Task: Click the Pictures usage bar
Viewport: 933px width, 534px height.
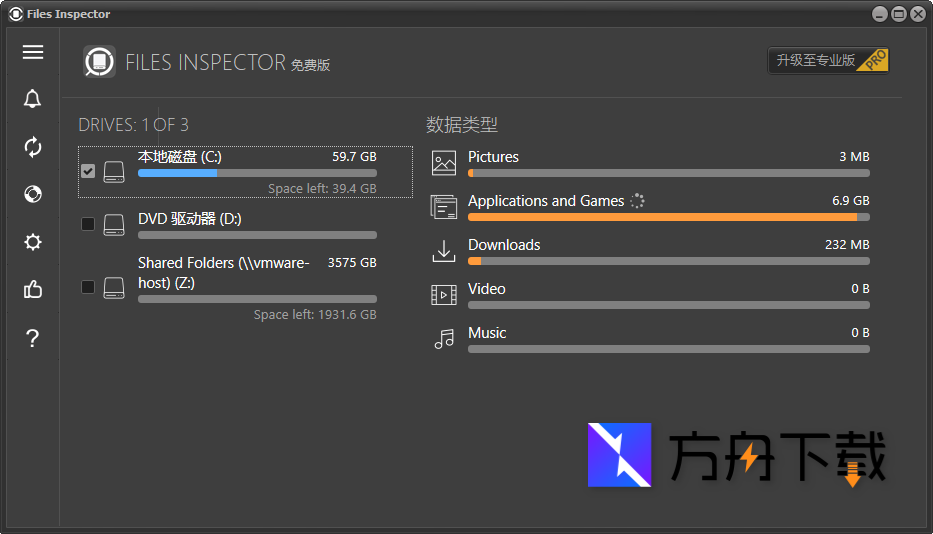Action: 669,173
